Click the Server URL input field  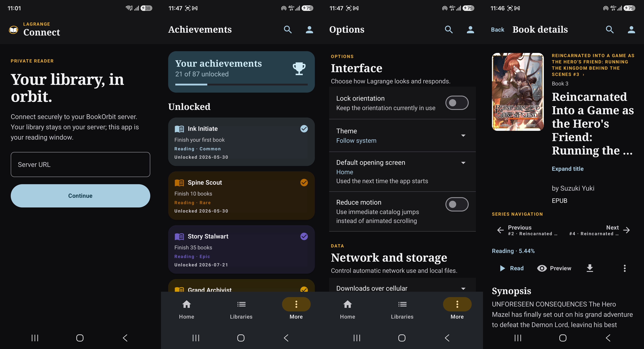point(80,165)
